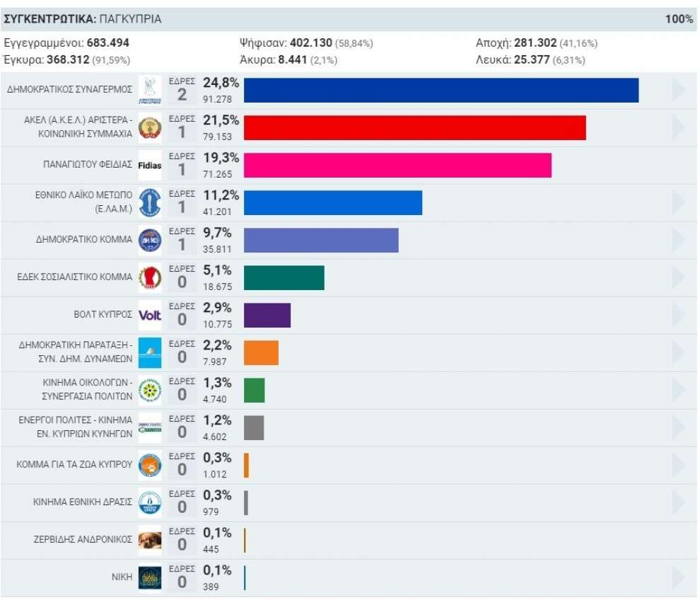Click the EDEK fist logo
700x607 pixels.
(x=150, y=278)
